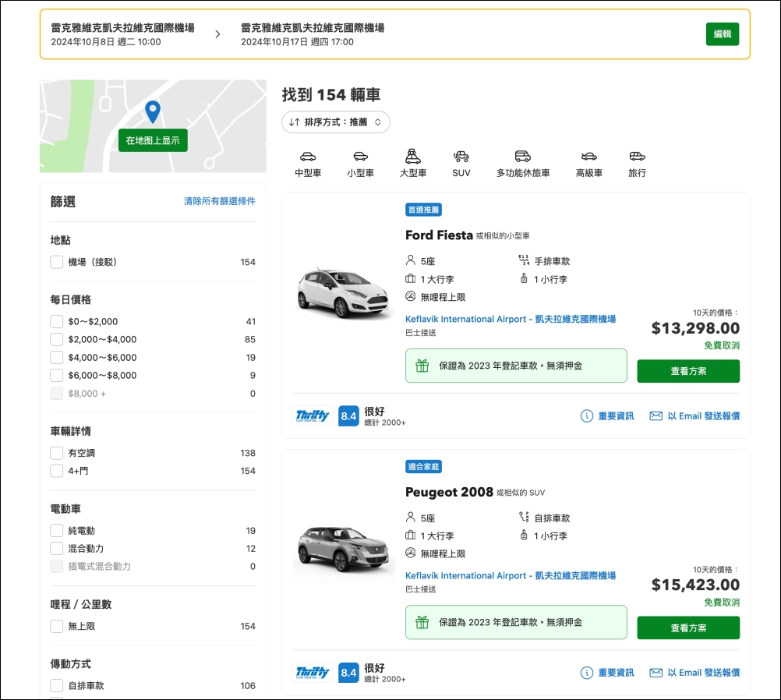Click the gift icon in Peugeot 2008 guarantee box

tap(422, 622)
